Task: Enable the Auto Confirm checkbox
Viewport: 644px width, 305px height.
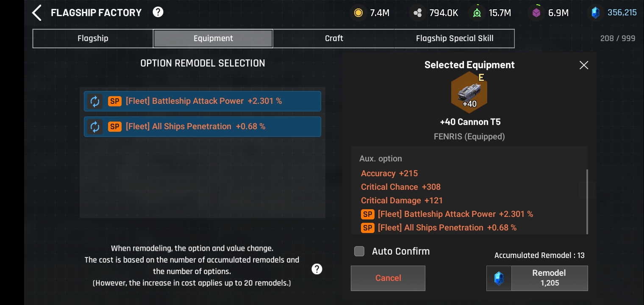Action: (359, 251)
